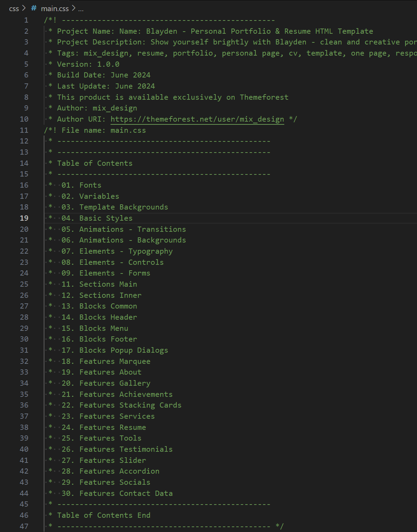This screenshot has height=532, width=417.
Task: Click the 'Table of Contents' comment line
Action: tap(95, 163)
